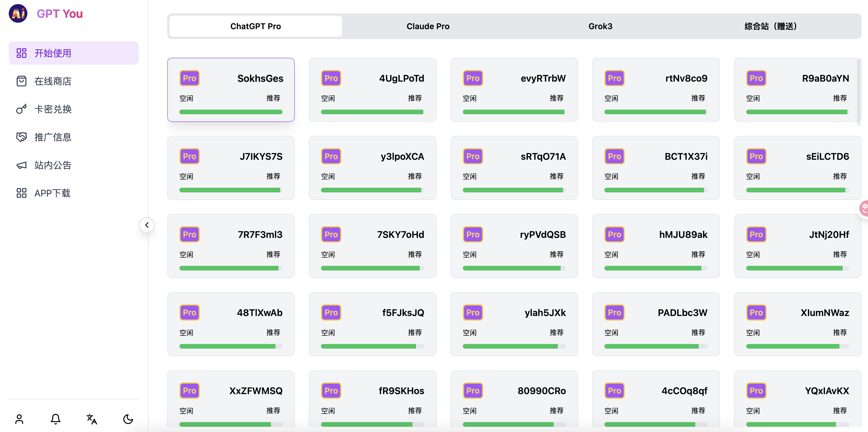Image resolution: width=868 pixels, height=432 pixels.
Task: Click the 推荐 tag on ryPVdQSB
Action: [556, 254]
